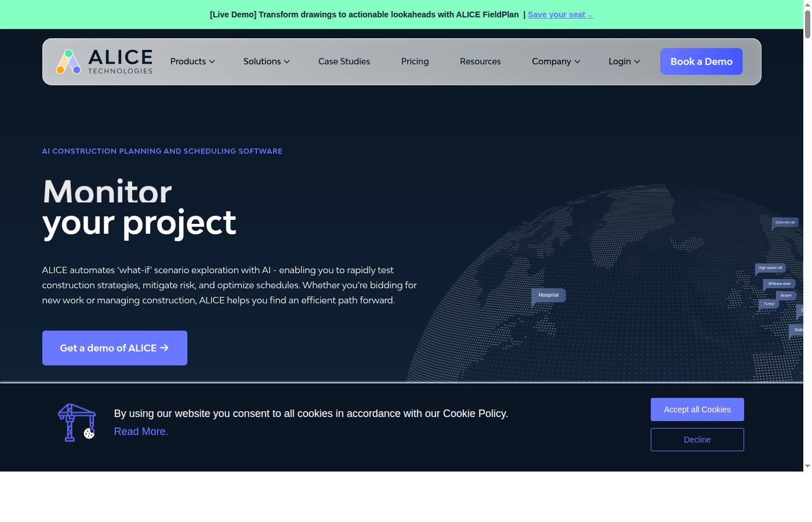Click the scrollbar up arrow

coord(807,4)
